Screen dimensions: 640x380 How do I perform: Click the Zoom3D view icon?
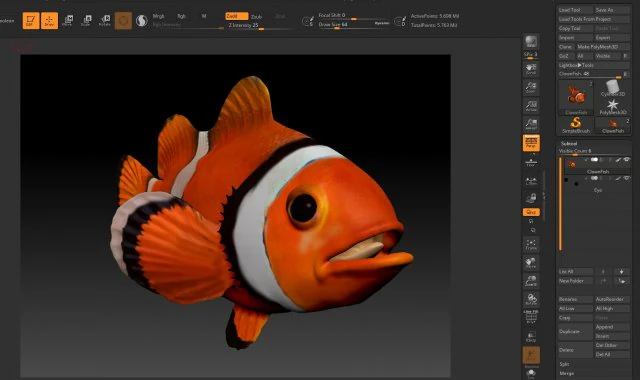click(x=531, y=281)
